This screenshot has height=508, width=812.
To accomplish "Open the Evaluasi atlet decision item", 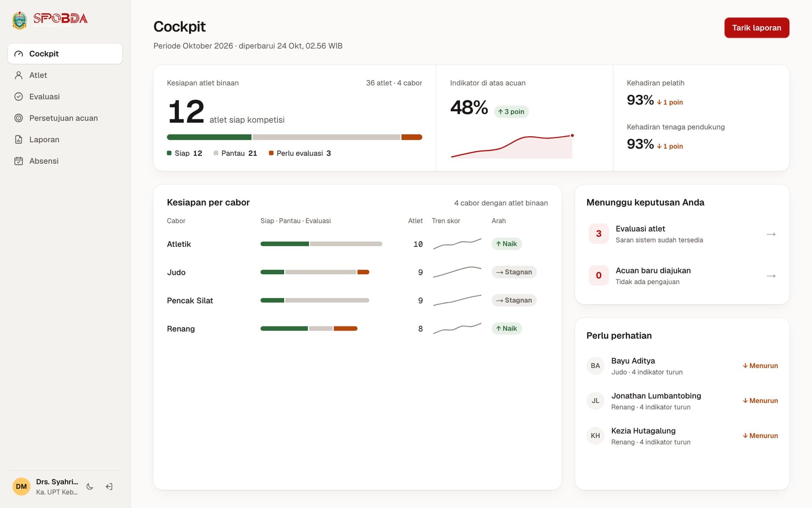I will pyautogui.click(x=682, y=234).
